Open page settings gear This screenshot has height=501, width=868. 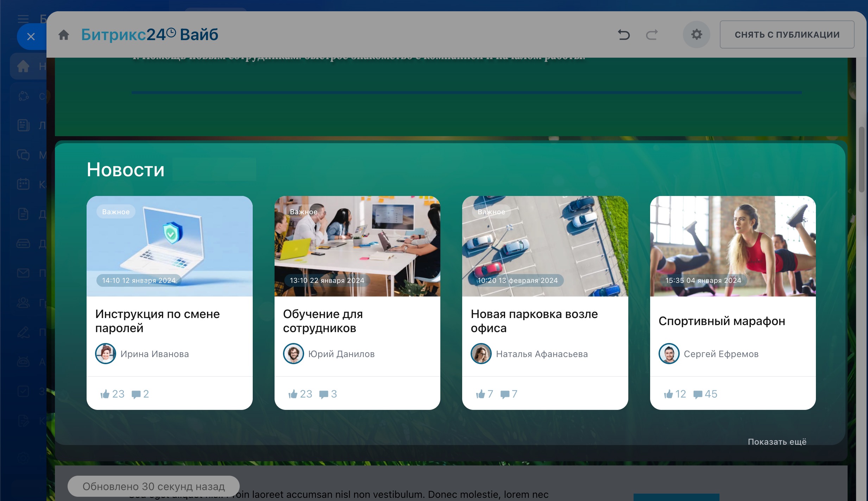[697, 34]
